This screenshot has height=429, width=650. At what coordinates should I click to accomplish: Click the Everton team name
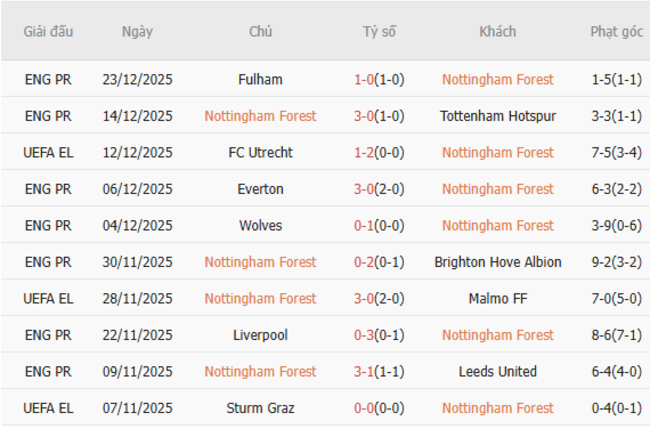pos(261,189)
